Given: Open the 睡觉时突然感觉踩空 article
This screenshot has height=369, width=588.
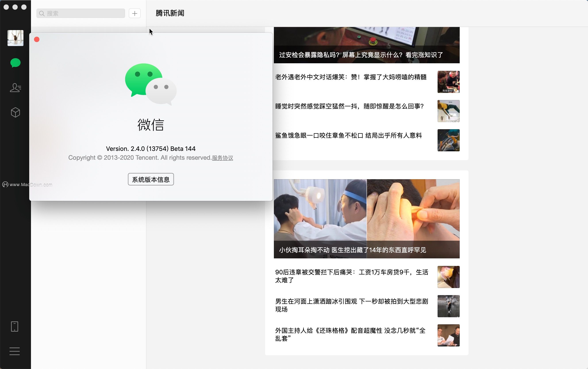Looking at the screenshot, I should click(350, 106).
